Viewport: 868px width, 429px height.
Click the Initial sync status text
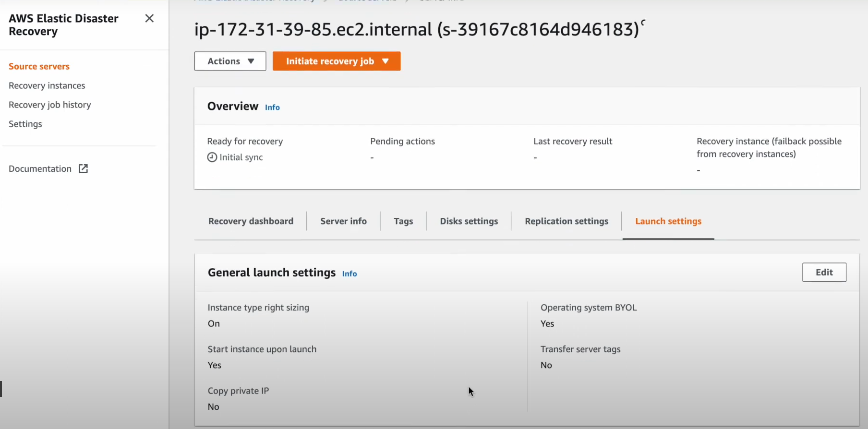pos(241,157)
